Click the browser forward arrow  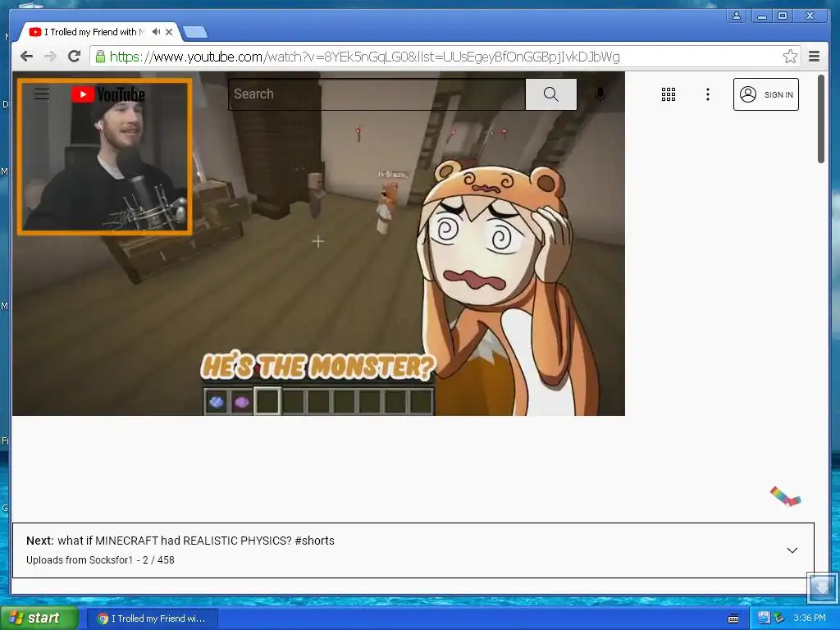click(50, 57)
